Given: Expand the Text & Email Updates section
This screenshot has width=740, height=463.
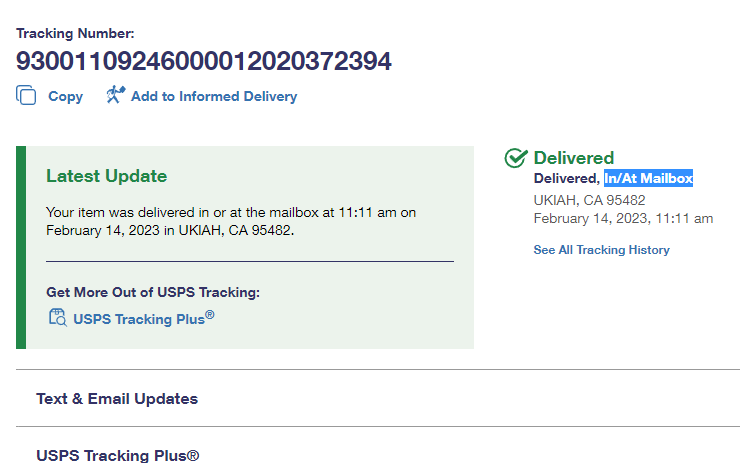Looking at the screenshot, I should [117, 399].
